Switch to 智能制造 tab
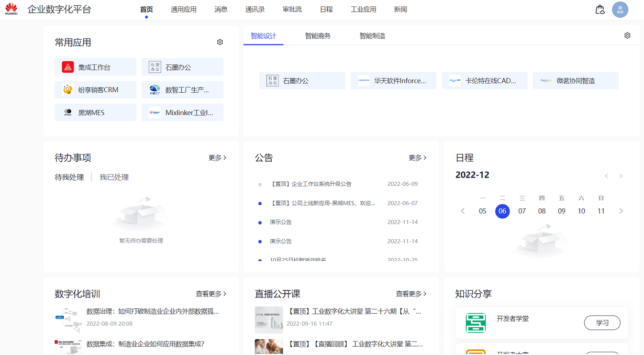Viewport: 644px width, 355px height. (372, 36)
